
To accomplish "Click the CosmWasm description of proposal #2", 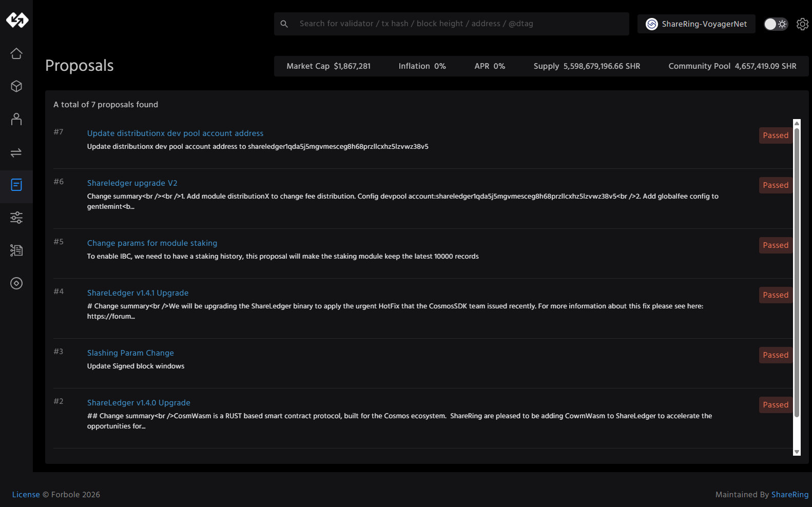I will [399, 421].
